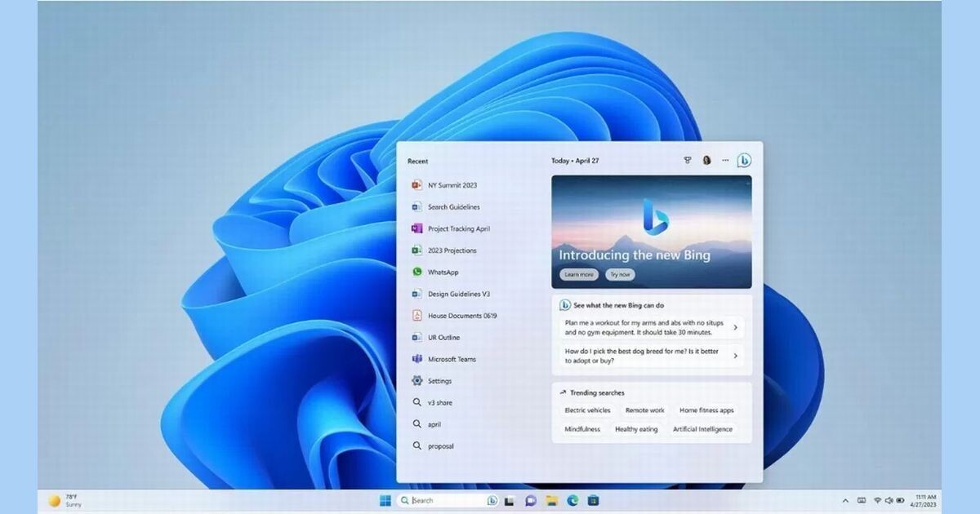Open the Microsoft Rewards trophy icon
Image resolution: width=980 pixels, height=514 pixels.
688,161
